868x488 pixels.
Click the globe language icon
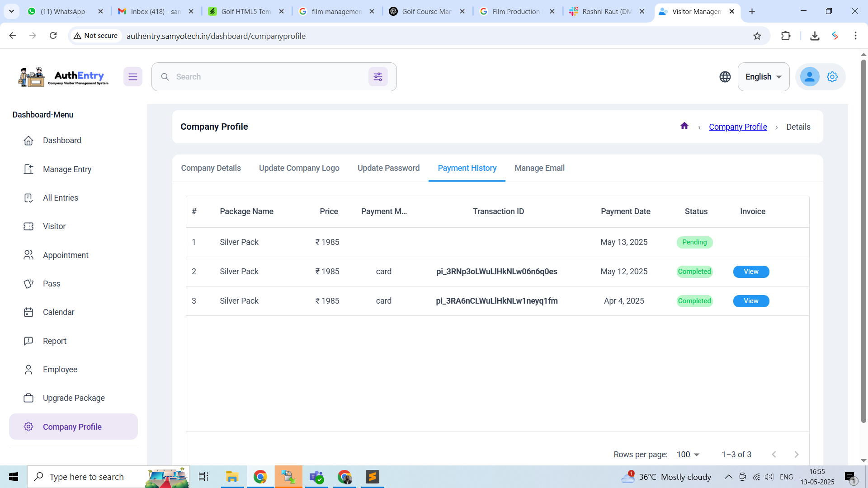pos(725,76)
